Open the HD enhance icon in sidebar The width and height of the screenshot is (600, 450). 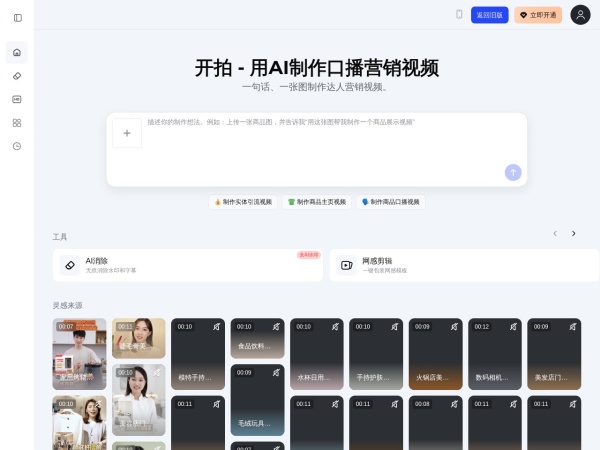pyautogui.click(x=17, y=99)
